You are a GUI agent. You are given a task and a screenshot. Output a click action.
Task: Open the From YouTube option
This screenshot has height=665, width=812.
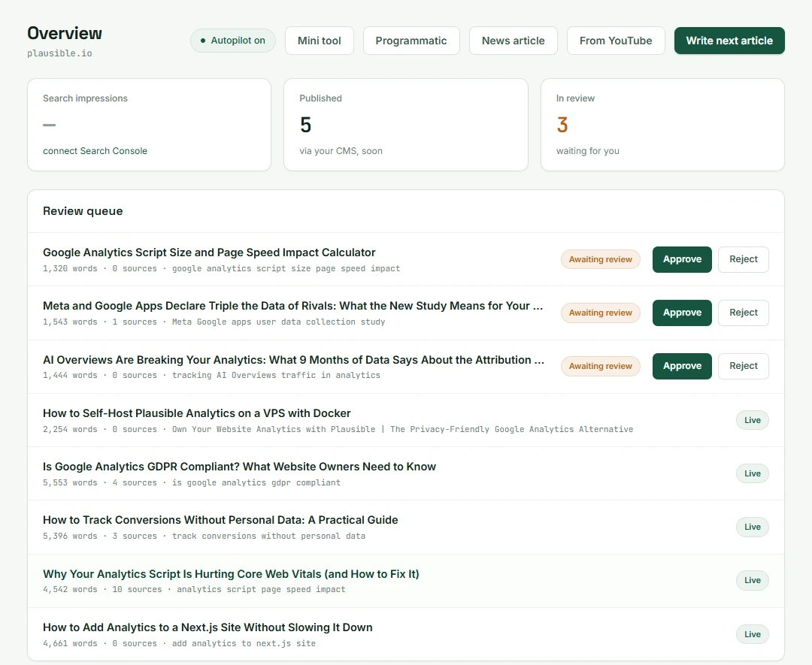pos(616,41)
